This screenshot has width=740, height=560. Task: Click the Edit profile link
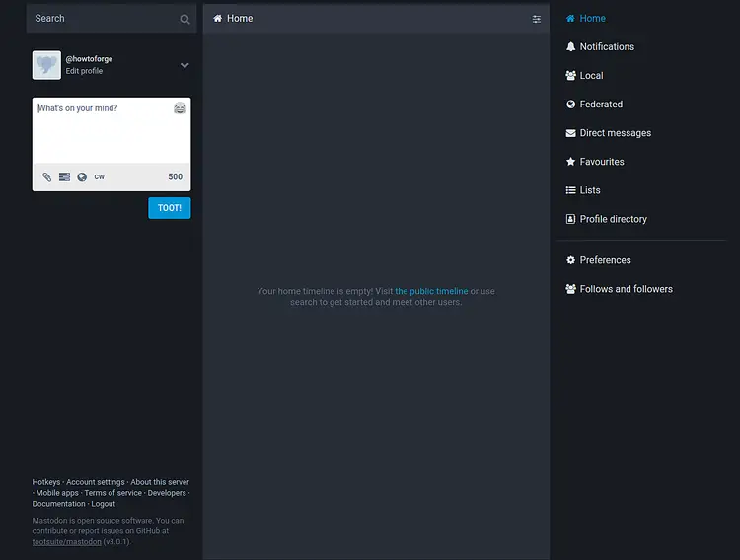(x=84, y=71)
